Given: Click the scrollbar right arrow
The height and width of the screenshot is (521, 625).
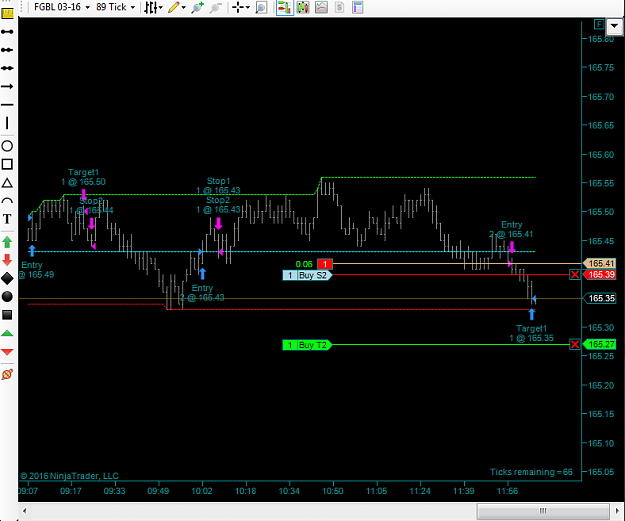Looking at the screenshot, I should click(617, 511).
